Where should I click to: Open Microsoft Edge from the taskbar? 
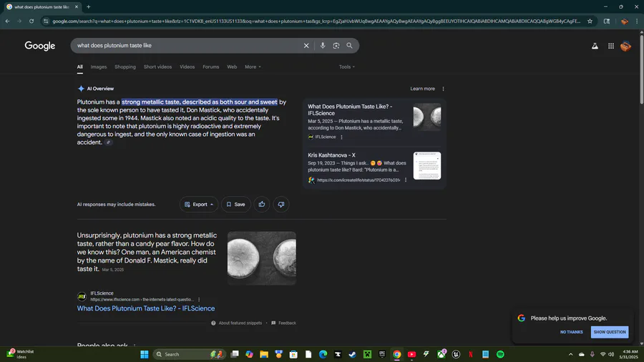[x=323, y=354]
